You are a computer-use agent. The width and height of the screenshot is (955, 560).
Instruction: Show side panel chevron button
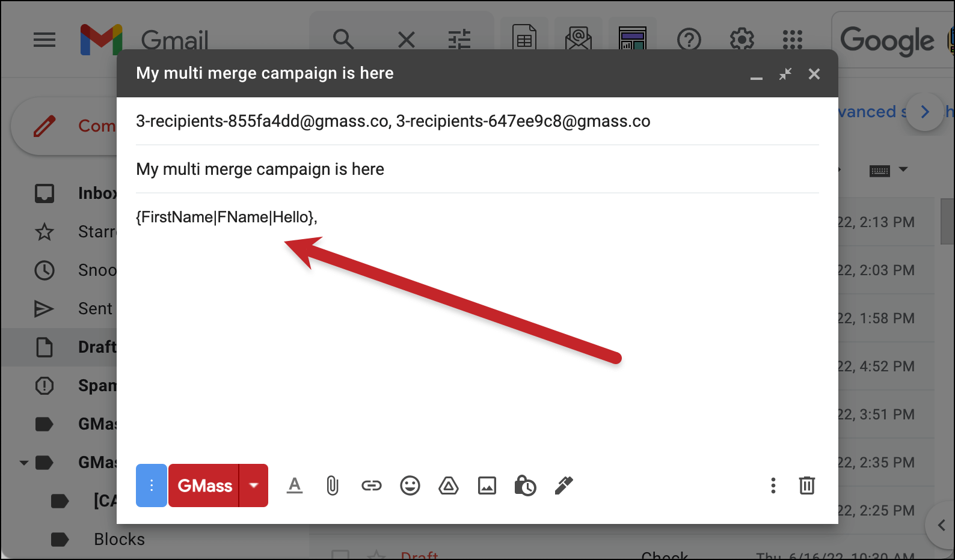[x=941, y=526]
